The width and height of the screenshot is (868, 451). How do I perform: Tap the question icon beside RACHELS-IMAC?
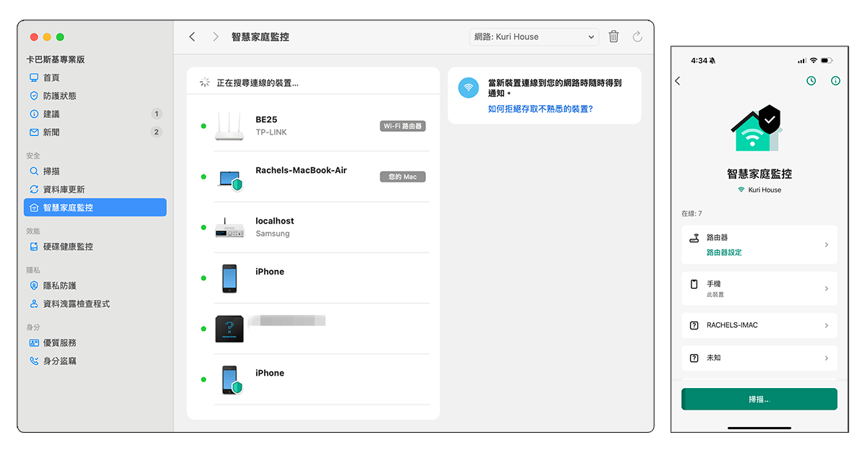point(694,325)
